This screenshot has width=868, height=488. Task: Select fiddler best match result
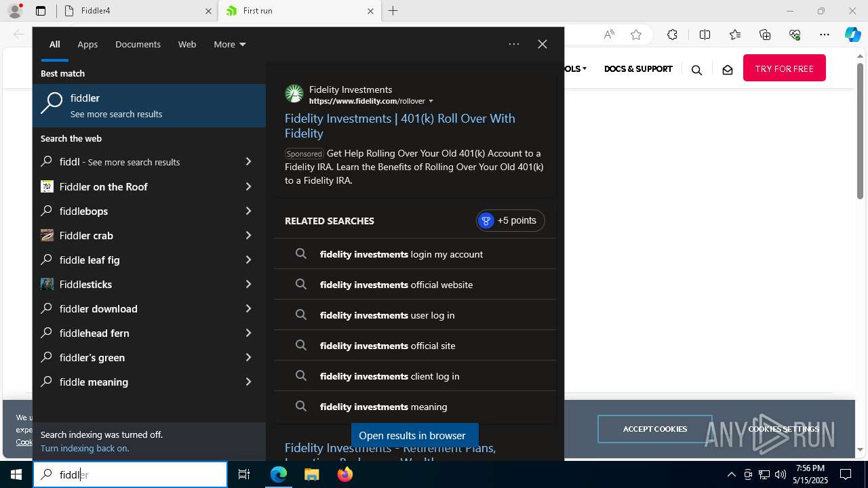click(x=149, y=105)
